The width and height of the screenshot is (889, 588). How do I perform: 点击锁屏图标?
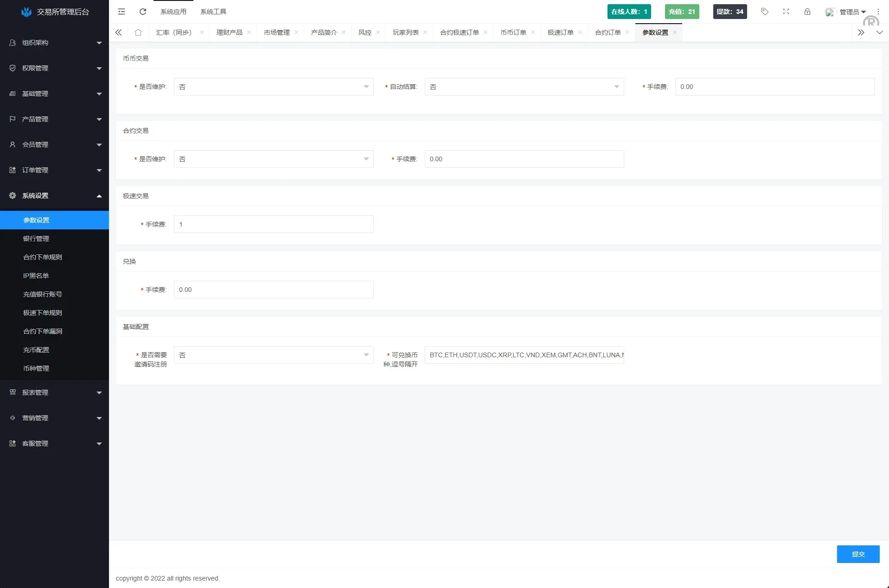(x=807, y=12)
